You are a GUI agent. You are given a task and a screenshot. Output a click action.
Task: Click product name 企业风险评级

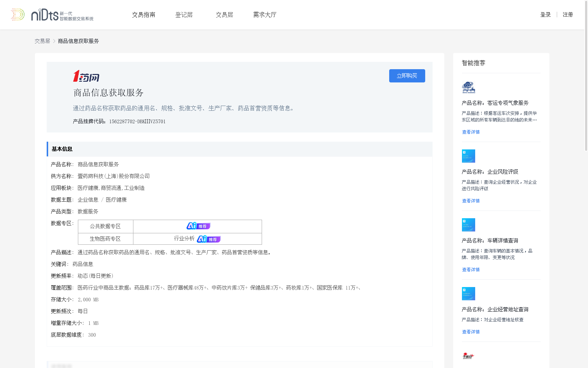click(503, 172)
